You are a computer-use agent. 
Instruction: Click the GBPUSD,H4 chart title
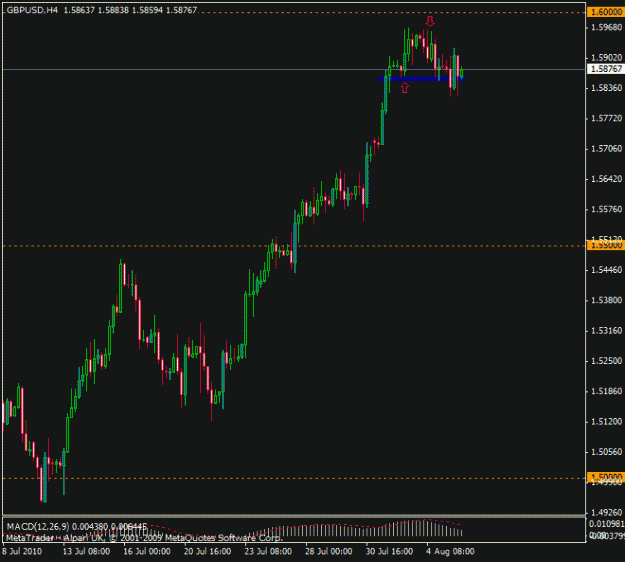(32, 10)
